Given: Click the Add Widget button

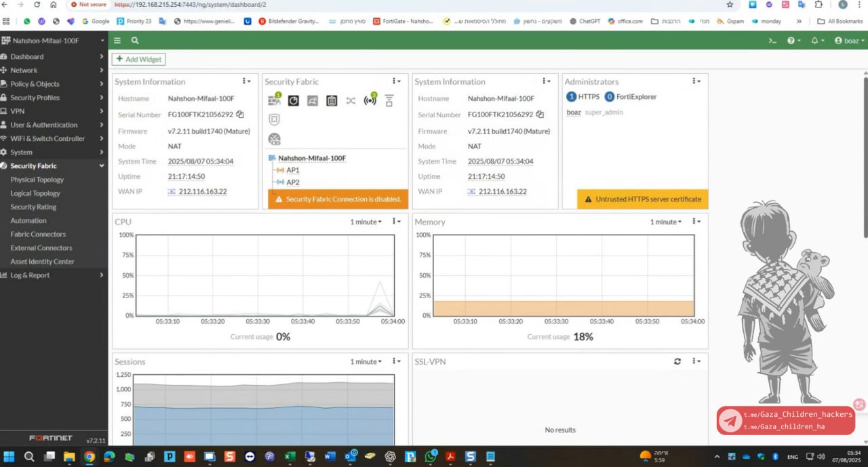Looking at the screenshot, I should pyautogui.click(x=138, y=59).
